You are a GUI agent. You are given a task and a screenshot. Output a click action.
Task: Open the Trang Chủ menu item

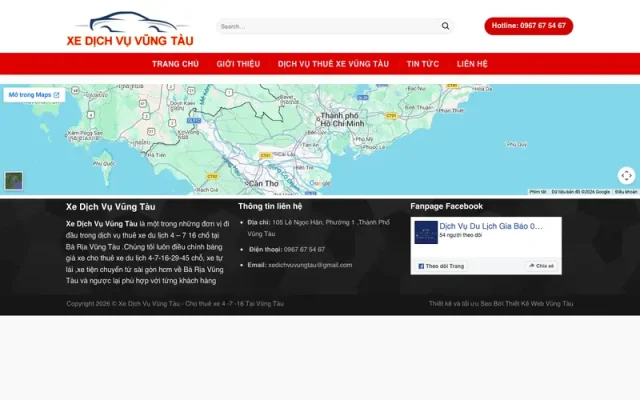pyautogui.click(x=176, y=64)
